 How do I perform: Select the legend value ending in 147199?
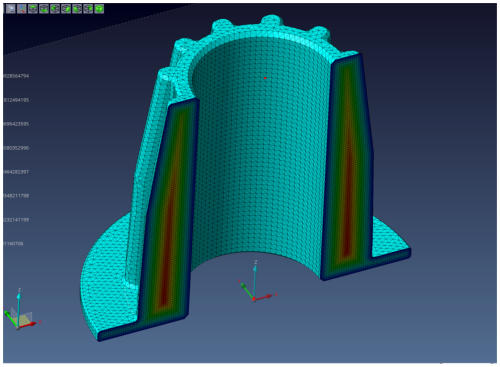pos(16,220)
